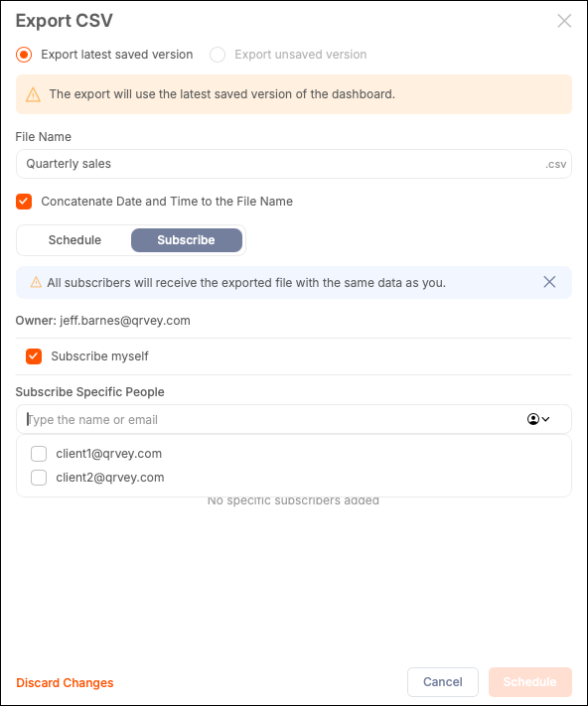Edit the File Name input field
588x706 pixels.
294,164
